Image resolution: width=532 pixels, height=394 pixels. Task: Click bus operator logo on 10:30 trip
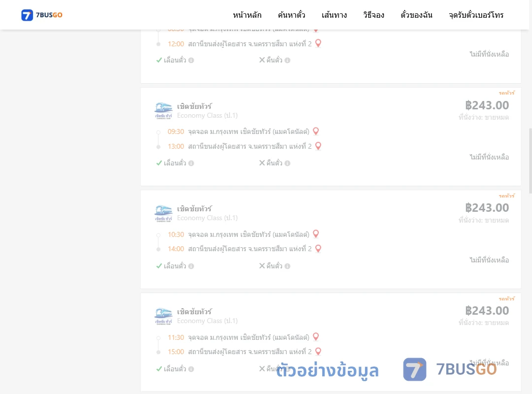coord(163,213)
